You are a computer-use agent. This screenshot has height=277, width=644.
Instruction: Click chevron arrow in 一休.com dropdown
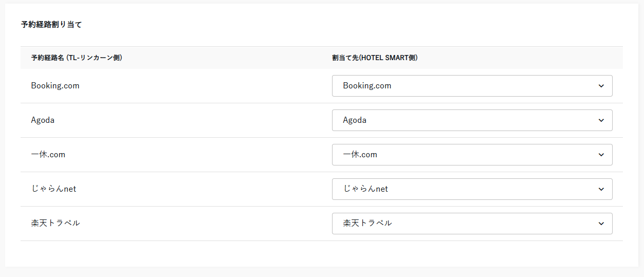point(601,155)
